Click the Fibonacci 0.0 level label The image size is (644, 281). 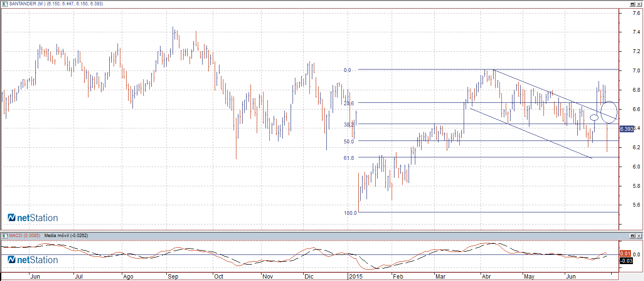pos(347,70)
